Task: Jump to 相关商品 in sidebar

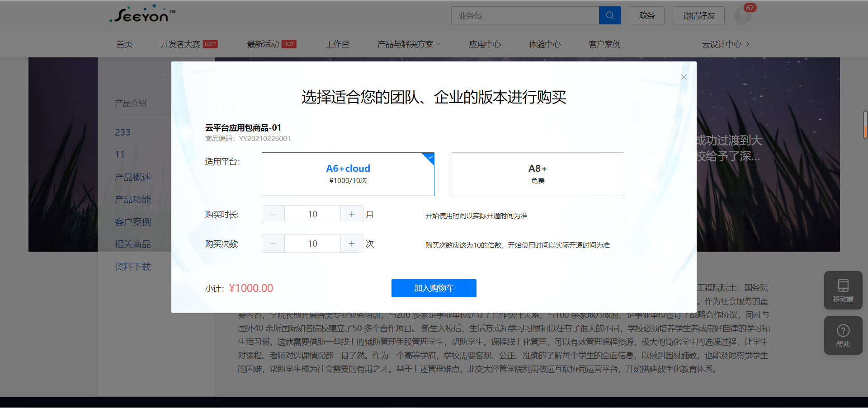Action: tap(133, 244)
